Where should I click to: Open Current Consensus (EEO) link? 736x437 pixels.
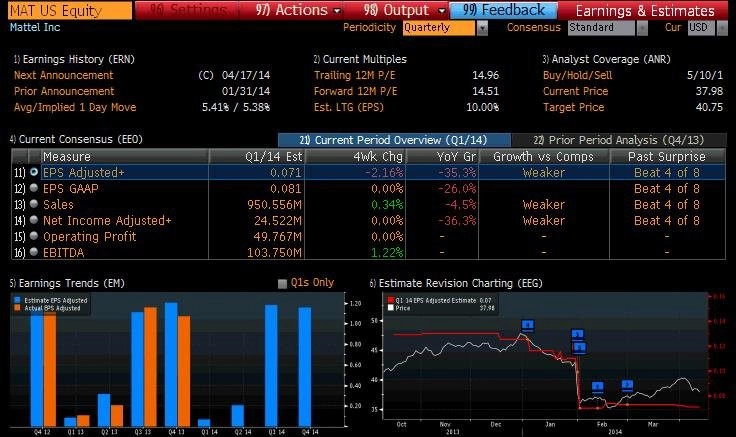click(76, 139)
